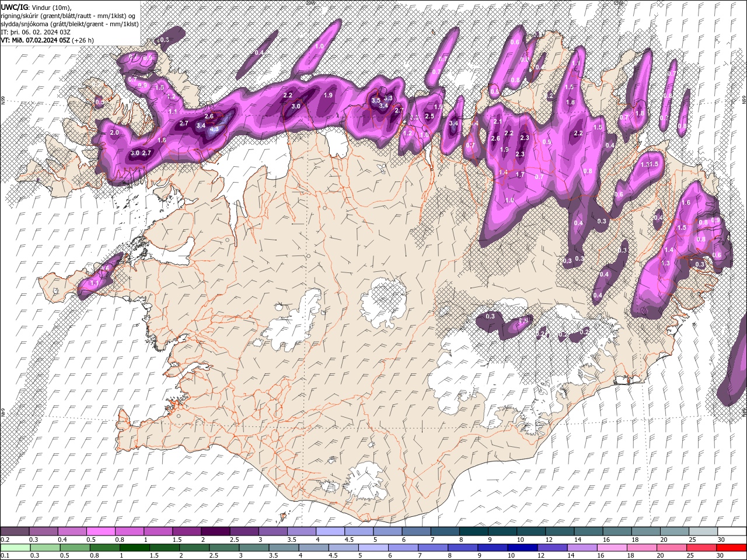Pick the pale green 0.1–0.3 rain scale swatch
The height and width of the screenshot is (560, 747).
point(15,548)
